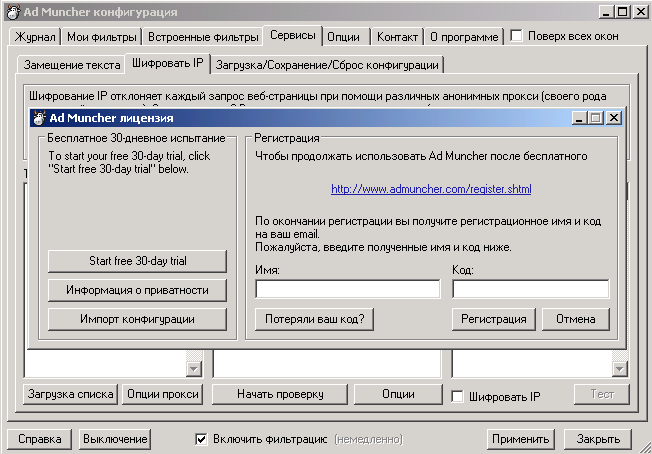Viewport: 652px width, 454px height.
Task: Open the Контакт tab
Action: (397, 37)
